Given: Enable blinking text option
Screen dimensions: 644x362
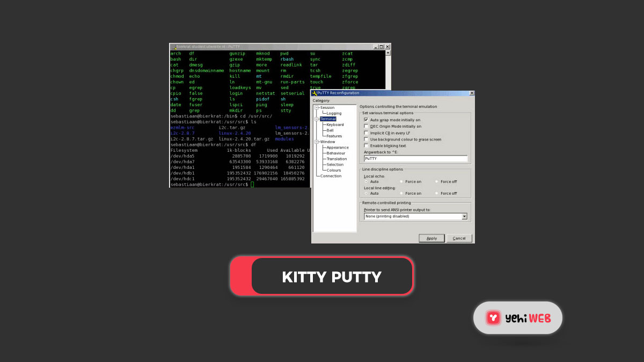Looking at the screenshot, I should click(366, 145).
